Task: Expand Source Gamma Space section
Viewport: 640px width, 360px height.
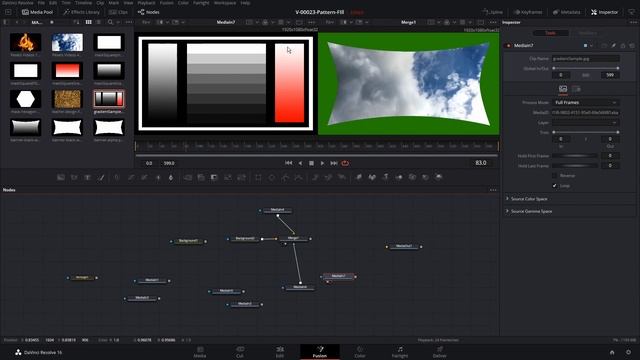Action: click(x=531, y=211)
